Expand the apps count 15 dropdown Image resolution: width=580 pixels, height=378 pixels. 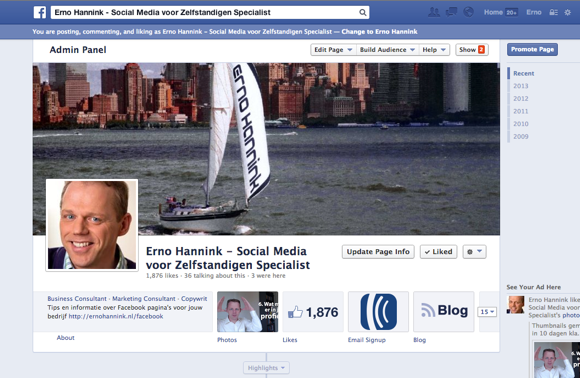(x=487, y=312)
